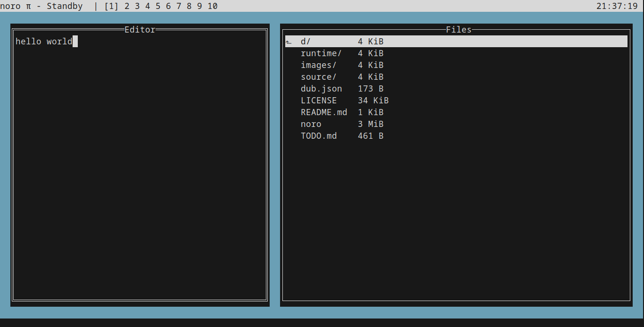Click the return arrow icon beside d/
The width and height of the screenshot is (644, 327).
(x=289, y=42)
